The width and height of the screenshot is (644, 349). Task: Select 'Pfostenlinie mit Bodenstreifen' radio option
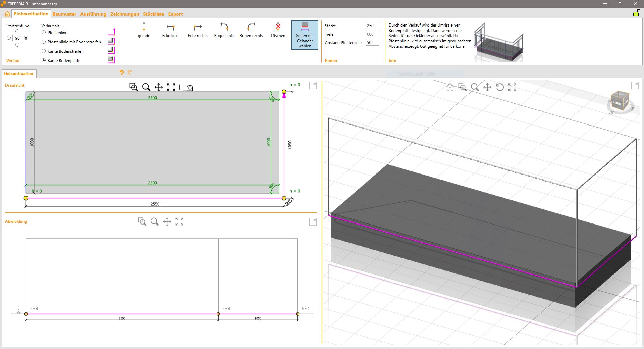pyautogui.click(x=44, y=42)
